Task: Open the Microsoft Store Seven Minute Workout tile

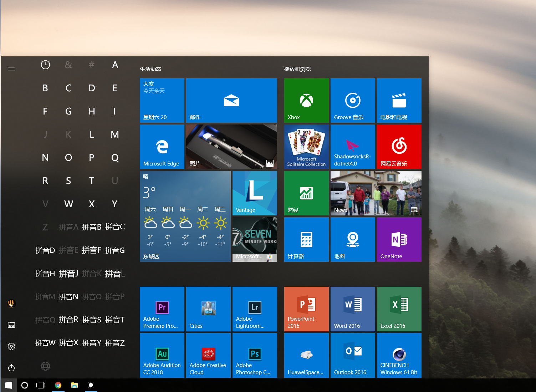Action: pyautogui.click(x=255, y=239)
